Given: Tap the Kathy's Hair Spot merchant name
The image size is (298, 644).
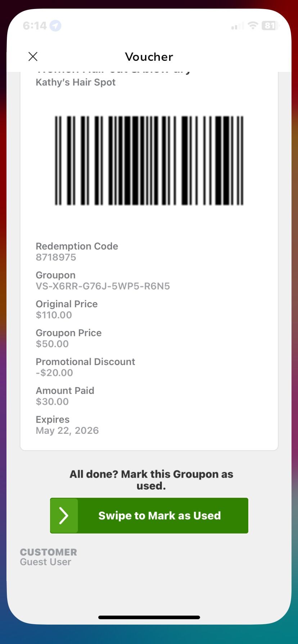Looking at the screenshot, I should (76, 82).
